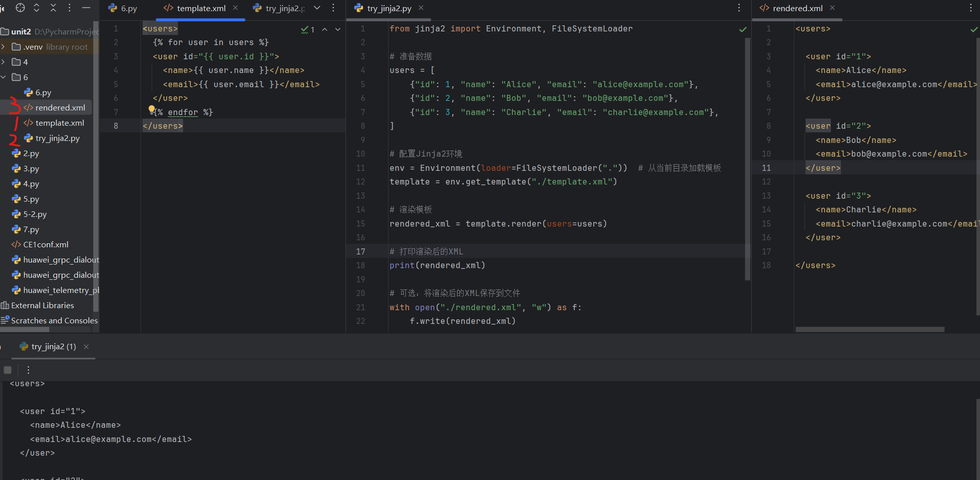The image size is (980, 480).
Task: Open the Run panel more options menu
Action: (x=28, y=370)
